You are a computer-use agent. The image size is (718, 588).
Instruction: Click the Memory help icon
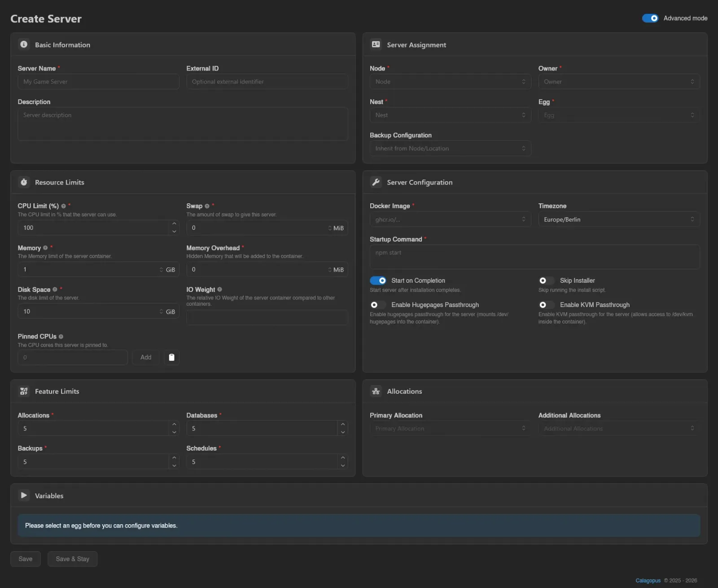tap(45, 248)
